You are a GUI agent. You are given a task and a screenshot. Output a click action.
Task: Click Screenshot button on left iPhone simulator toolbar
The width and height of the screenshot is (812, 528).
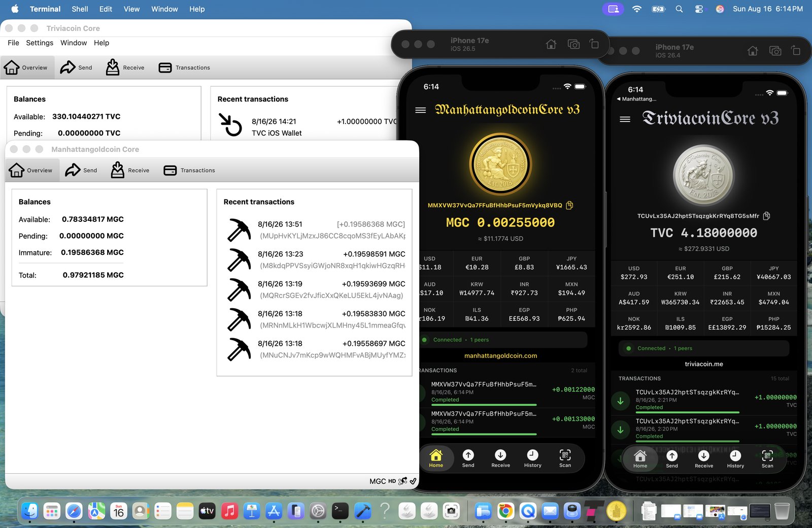(x=573, y=44)
